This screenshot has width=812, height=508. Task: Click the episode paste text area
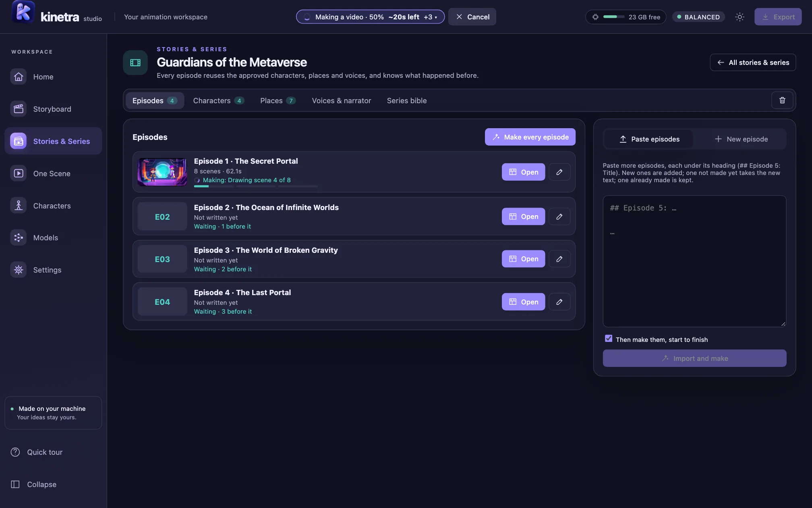pyautogui.click(x=694, y=261)
